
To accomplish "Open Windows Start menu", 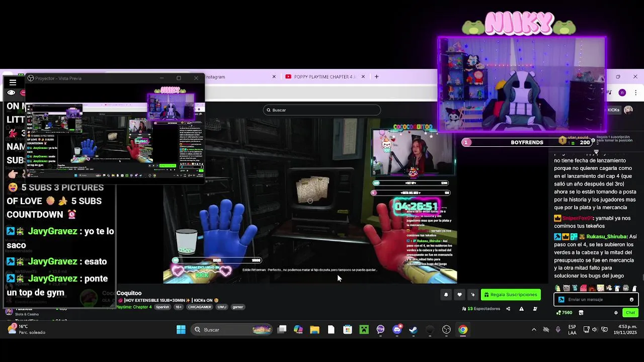I will pos(181,330).
